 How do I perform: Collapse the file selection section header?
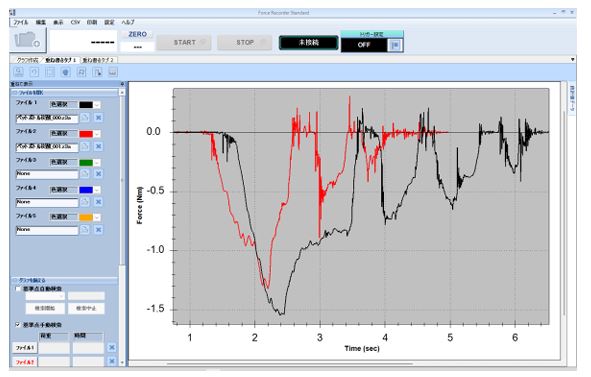coord(65,92)
